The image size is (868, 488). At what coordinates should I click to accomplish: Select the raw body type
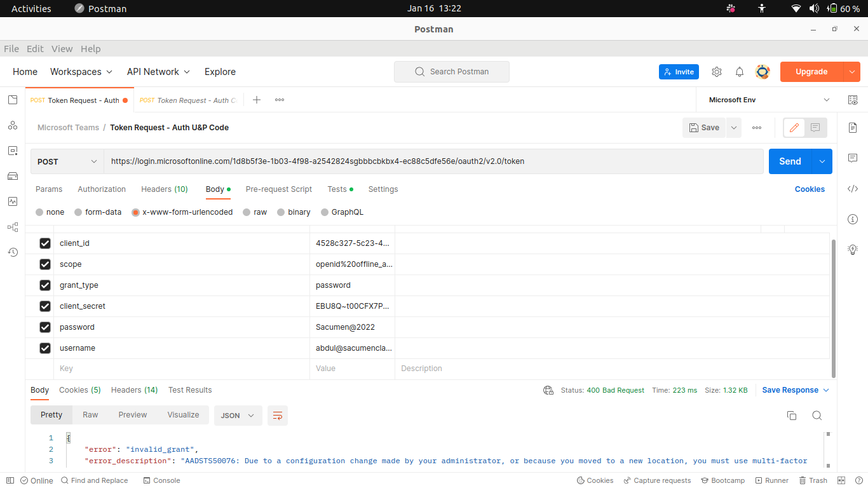click(x=247, y=212)
